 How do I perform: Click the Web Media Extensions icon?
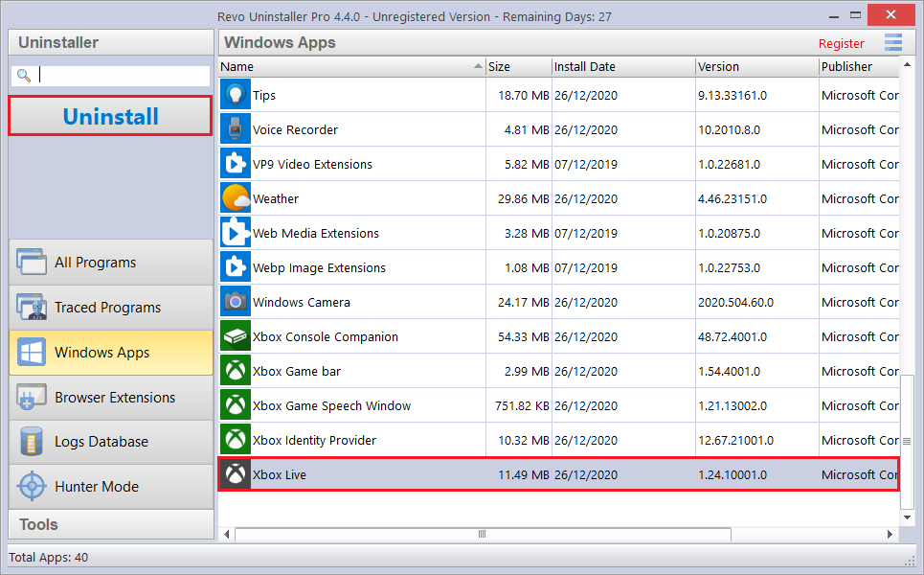pyautogui.click(x=236, y=233)
